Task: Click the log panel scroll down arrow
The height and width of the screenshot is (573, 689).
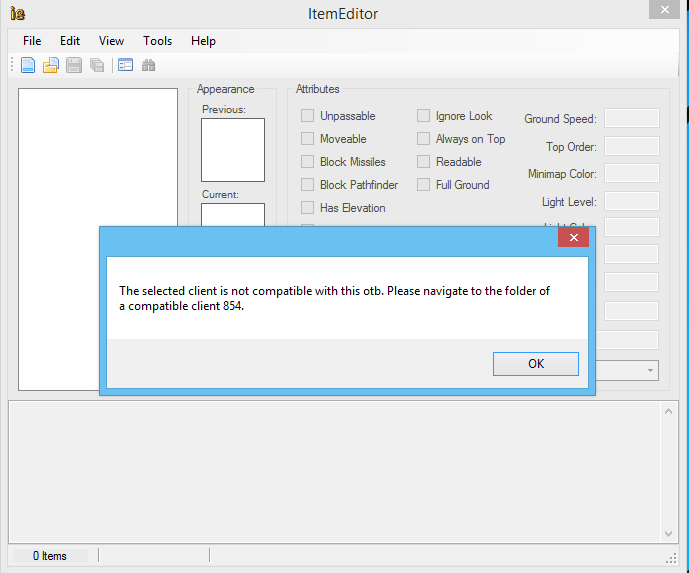Action: [668, 534]
